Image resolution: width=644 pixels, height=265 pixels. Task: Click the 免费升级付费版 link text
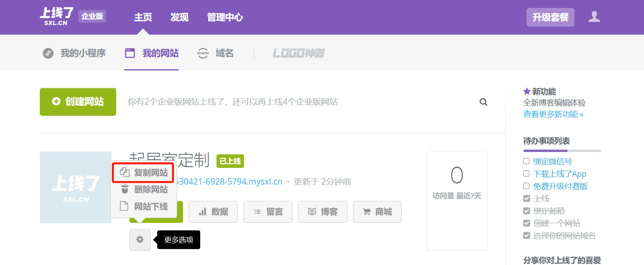[x=560, y=186]
